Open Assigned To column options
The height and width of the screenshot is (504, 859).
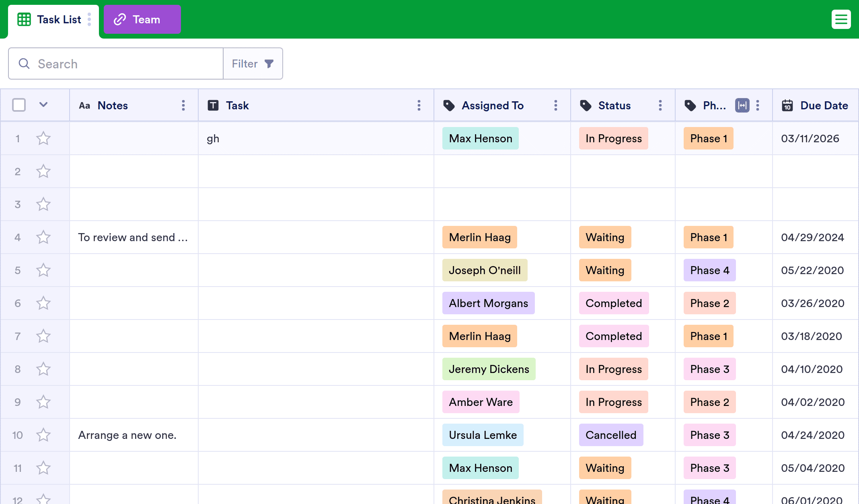coord(556,105)
